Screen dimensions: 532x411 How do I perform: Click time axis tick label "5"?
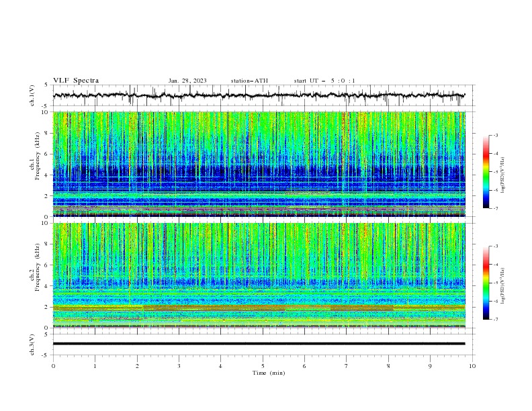point(263,366)
